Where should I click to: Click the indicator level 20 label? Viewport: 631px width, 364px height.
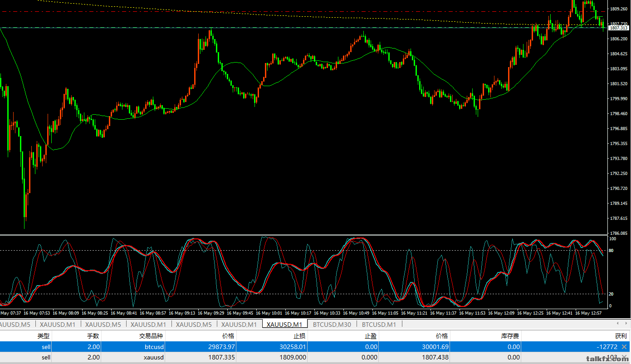(x=611, y=294)
